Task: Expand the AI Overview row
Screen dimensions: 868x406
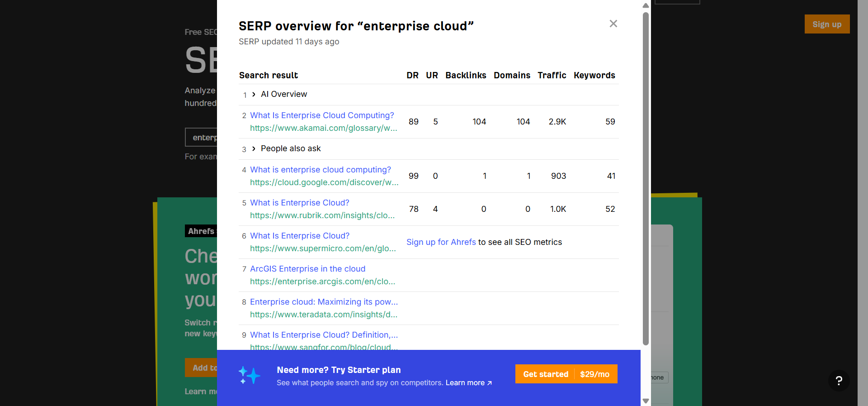Action: coord(254,94)
